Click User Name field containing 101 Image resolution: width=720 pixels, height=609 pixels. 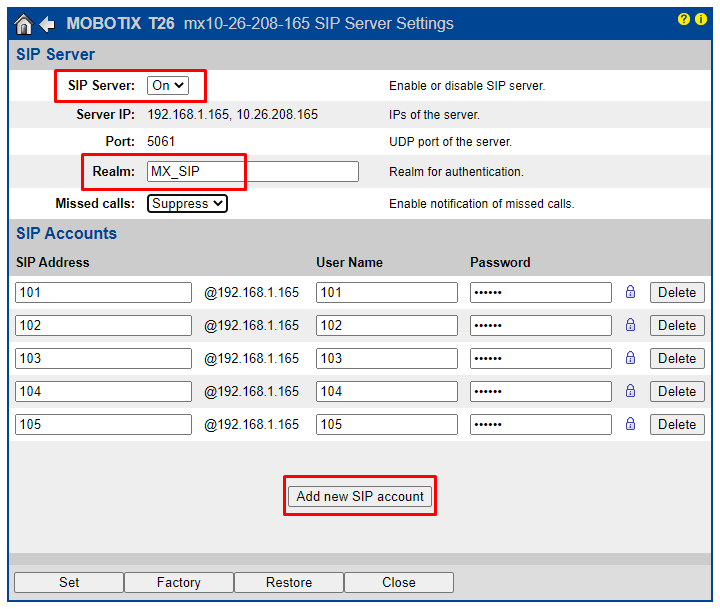click(x=387, y=293)
